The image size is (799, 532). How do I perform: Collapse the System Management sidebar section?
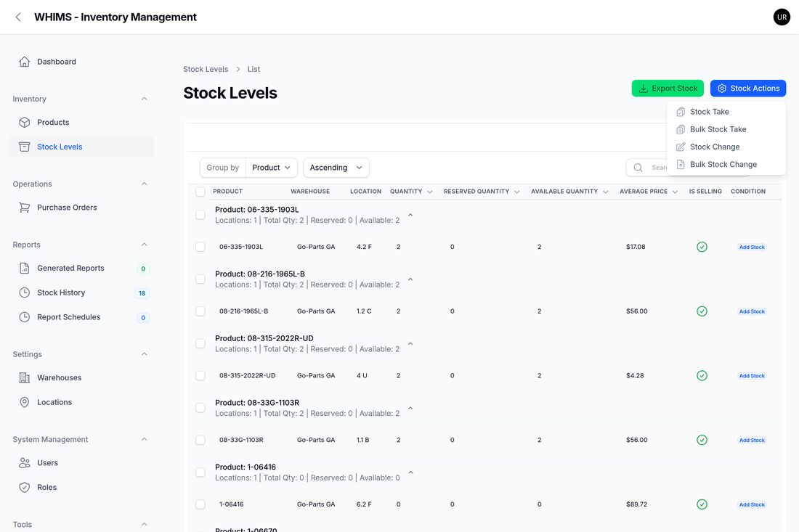click(145, 439)
